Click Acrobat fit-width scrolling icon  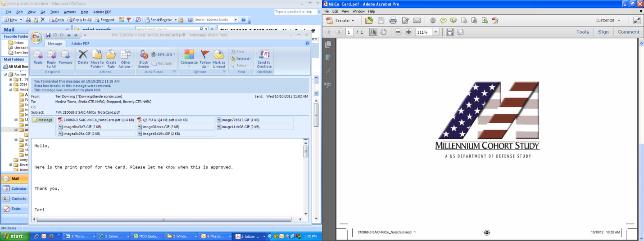[x=449, y=32]
